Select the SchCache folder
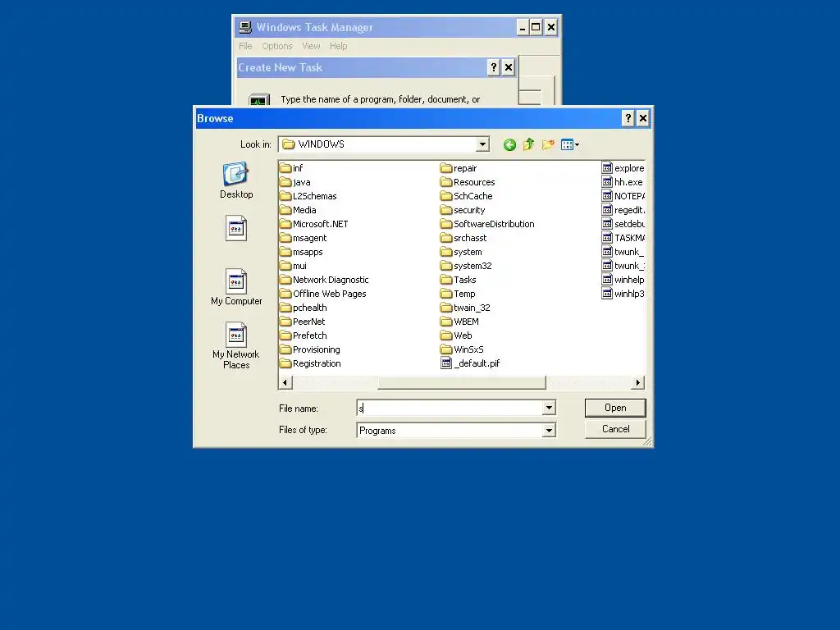The image size is (840, 630). [x=466, y=196]
